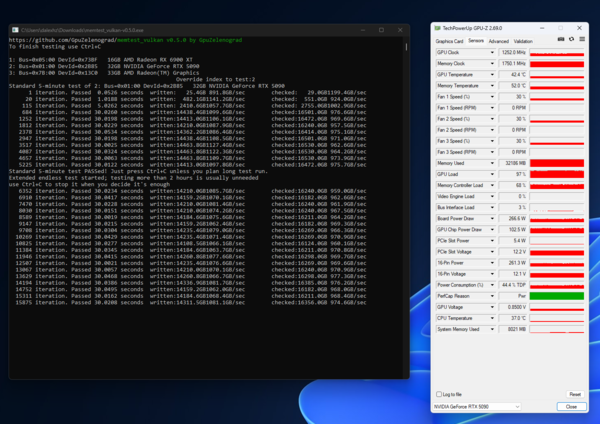Click the GPU-Z app icon in title bar
Viewport: 600px width, 424px height.
437,28
